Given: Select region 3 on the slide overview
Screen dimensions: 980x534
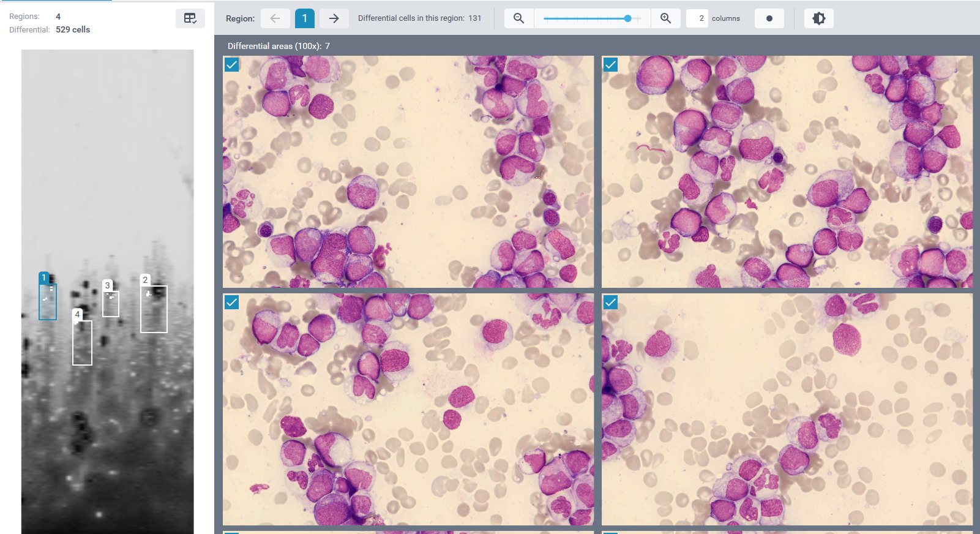Looking at the screenshot, I should (111, 304).
